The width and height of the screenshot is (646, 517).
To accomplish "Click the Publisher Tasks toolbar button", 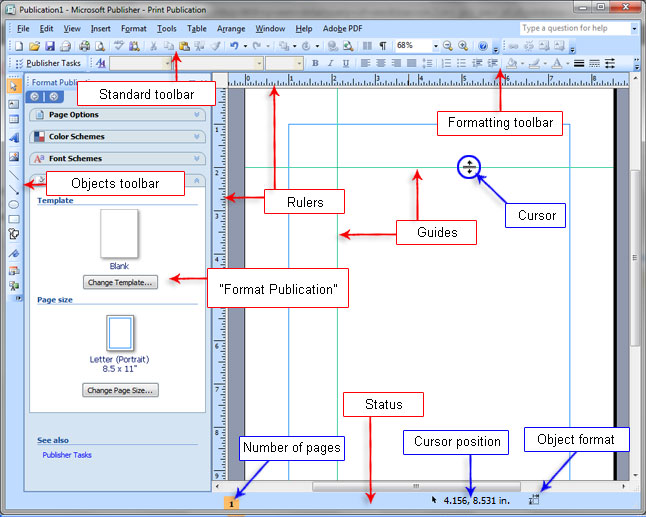I will click(x=49, y=63).
